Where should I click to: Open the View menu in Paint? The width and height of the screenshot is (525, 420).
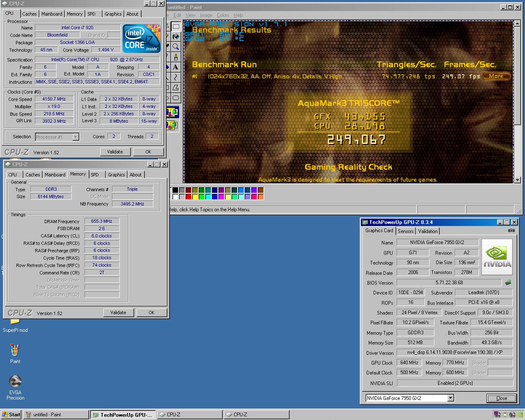coord(190,15)
